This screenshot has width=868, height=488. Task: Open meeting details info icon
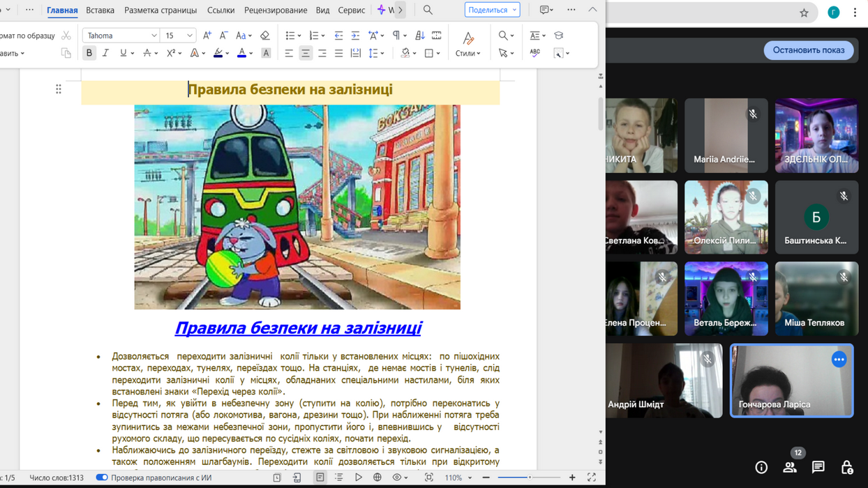[x=761, y=468]
